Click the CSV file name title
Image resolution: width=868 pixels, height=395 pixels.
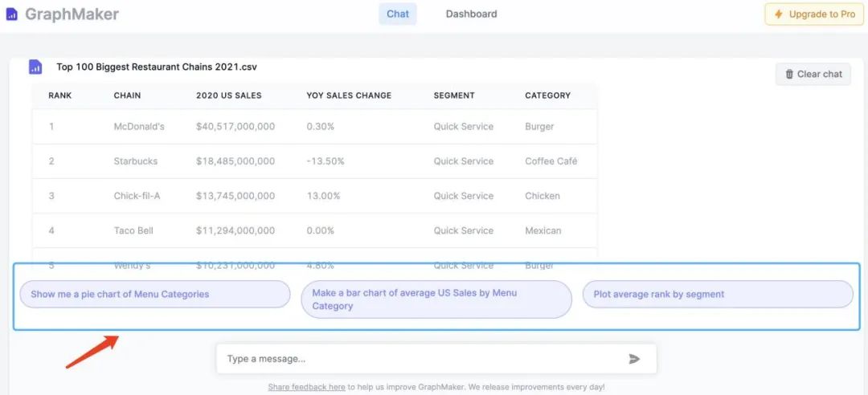click(157, 67)
